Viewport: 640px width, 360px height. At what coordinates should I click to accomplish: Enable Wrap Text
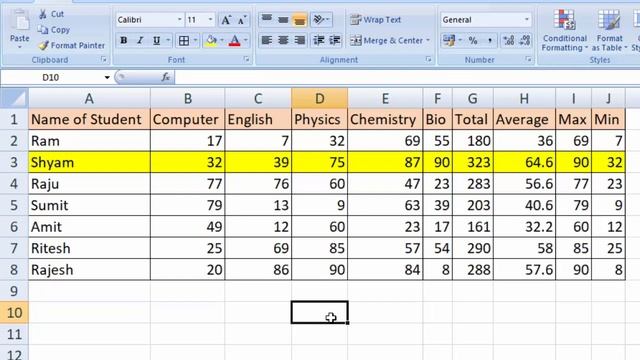(376, 20)
